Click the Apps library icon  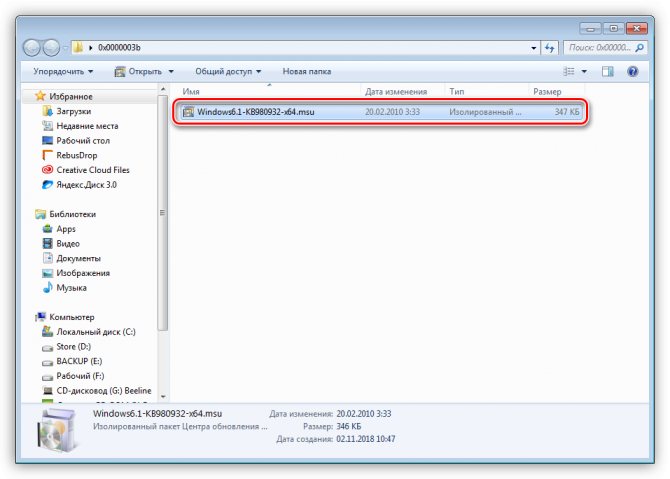[x=47, y=229]
